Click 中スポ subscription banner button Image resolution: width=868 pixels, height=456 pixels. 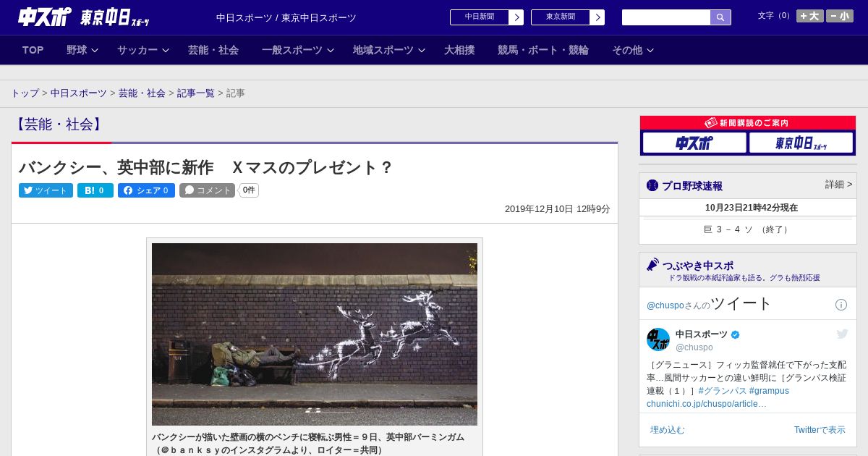(x=694, y=143)
